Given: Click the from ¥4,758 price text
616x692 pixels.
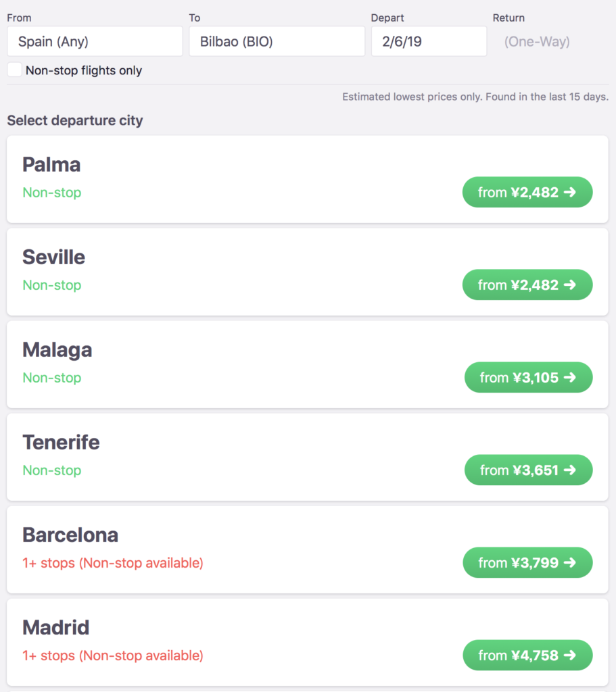Looking at the screenshot, I should pyautogui.click(x=519, y=656).
